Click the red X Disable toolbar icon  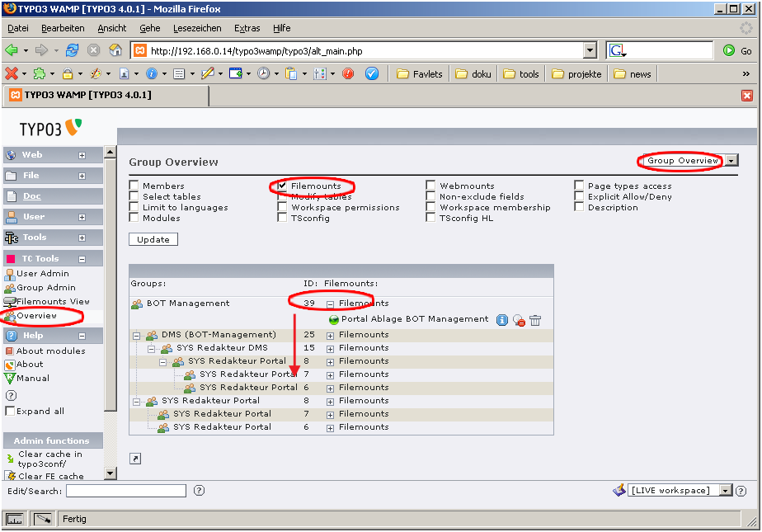12,73
